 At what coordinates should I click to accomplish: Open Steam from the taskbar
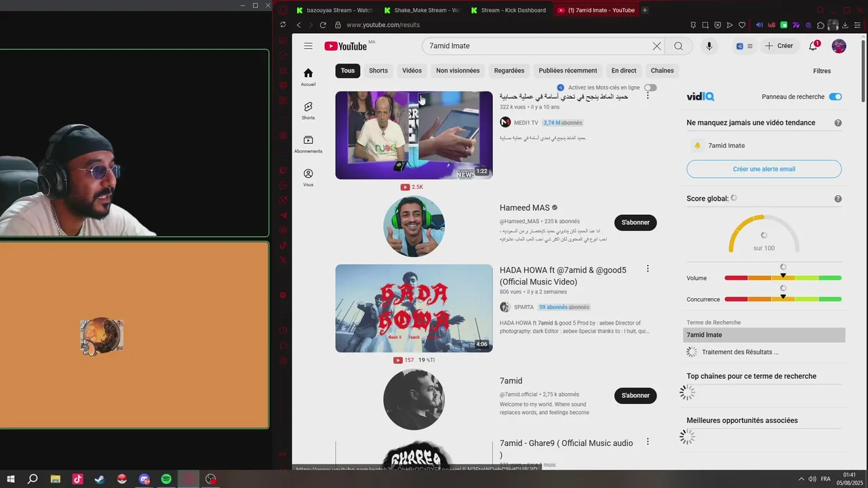[x=100, y=479]
